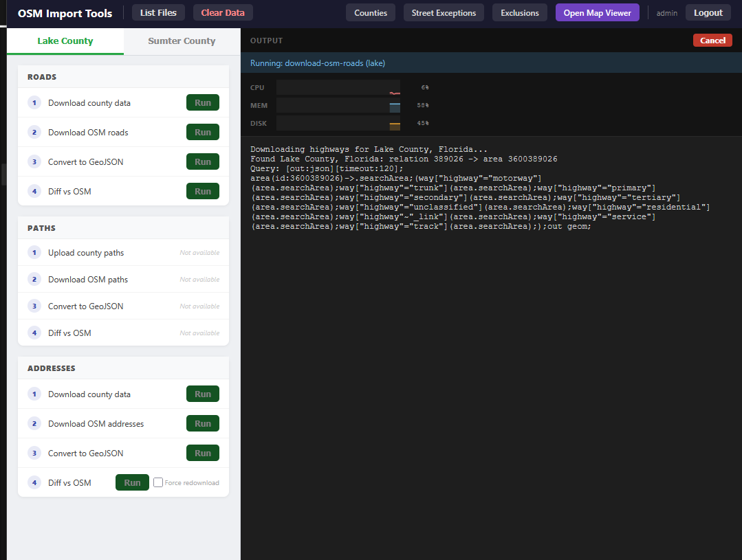This screenshot has width=742, height=560.
Task: Click the CPU 6% value
Action: [425, 87]
